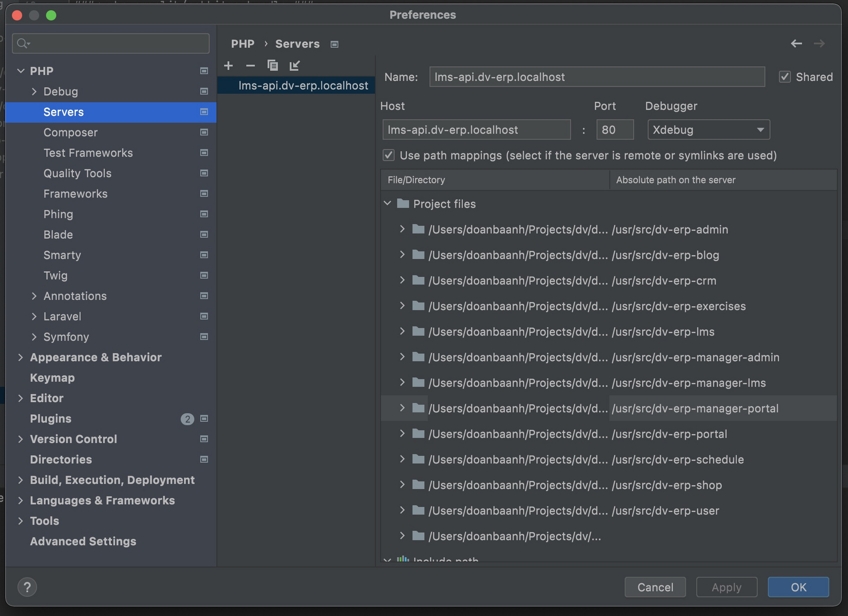Screen dimensions: 848x616
Task: Select Composer in the settings tree
Action: click(71, 132)
